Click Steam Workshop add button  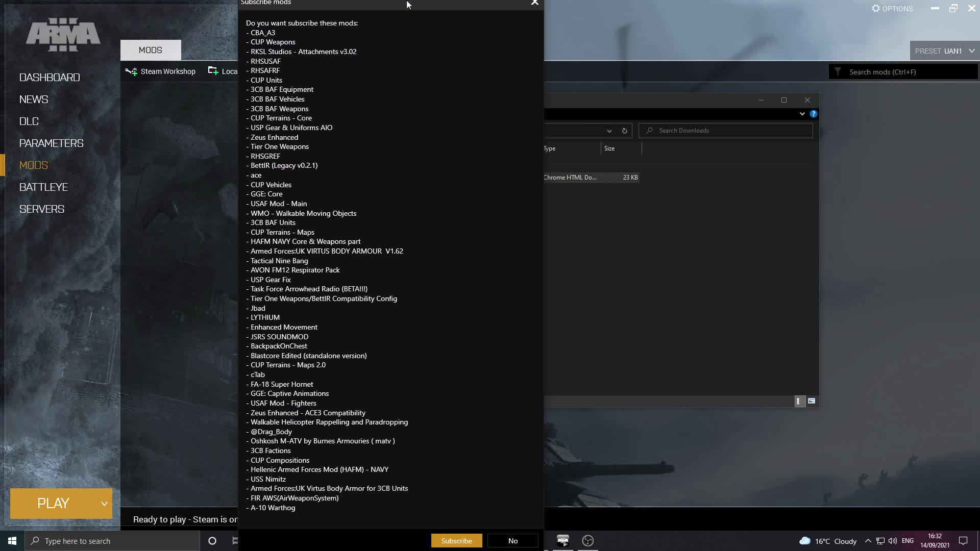pyautogui.click(x=160, y=71)
